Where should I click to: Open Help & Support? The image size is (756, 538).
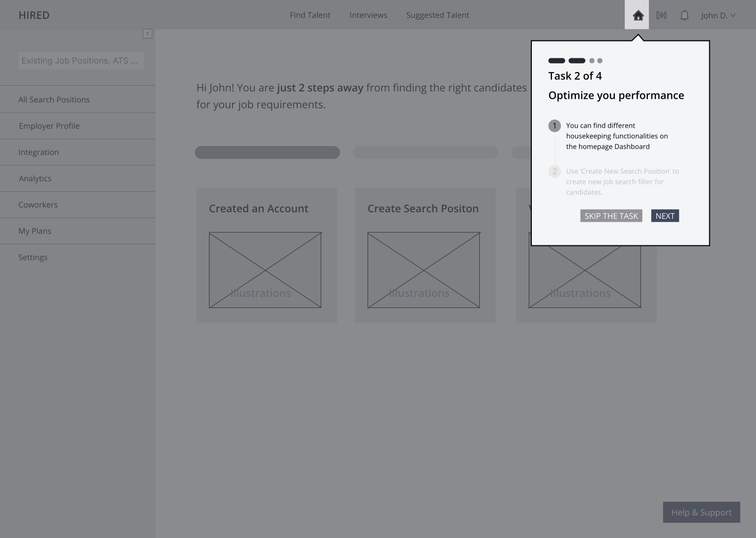coord(701,512)
